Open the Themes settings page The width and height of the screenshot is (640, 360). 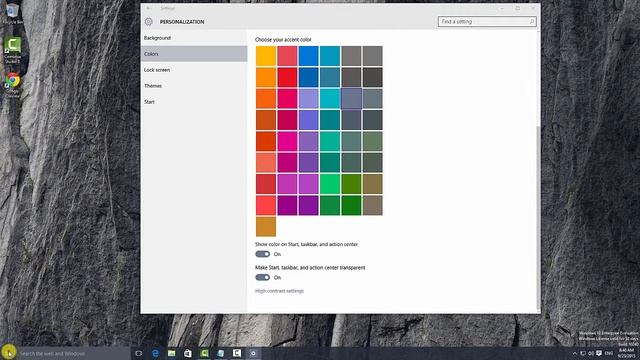point(194,86)
